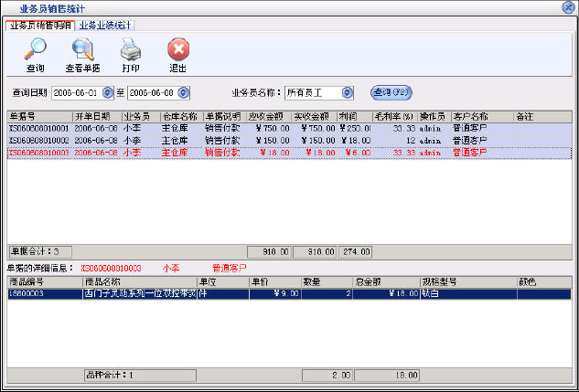Select order row XS060608010002

point(38,141)
